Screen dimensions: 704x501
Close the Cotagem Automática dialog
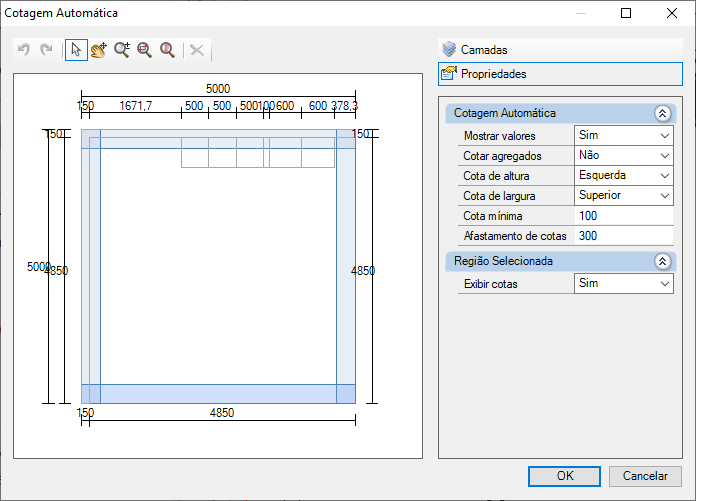(672, 13)
